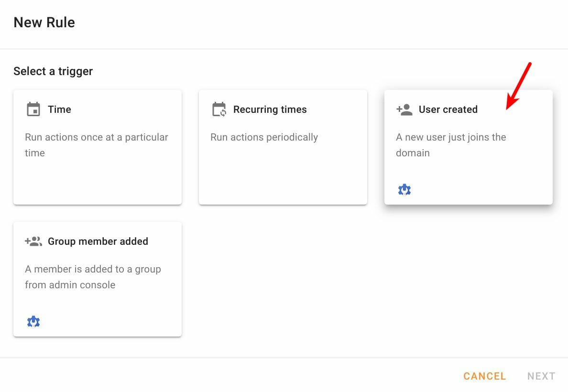Select the Time trigger title
568x392 pixels.
tap(59, 109)
